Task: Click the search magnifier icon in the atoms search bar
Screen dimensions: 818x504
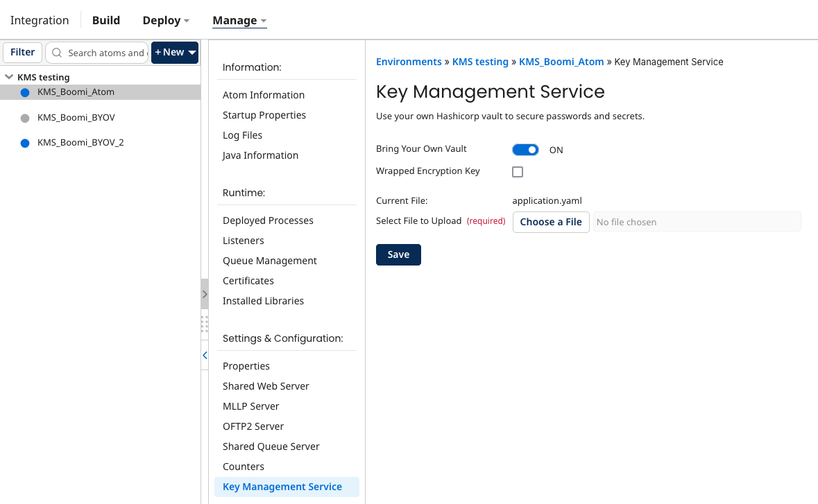Action: (x=56, y=53)
